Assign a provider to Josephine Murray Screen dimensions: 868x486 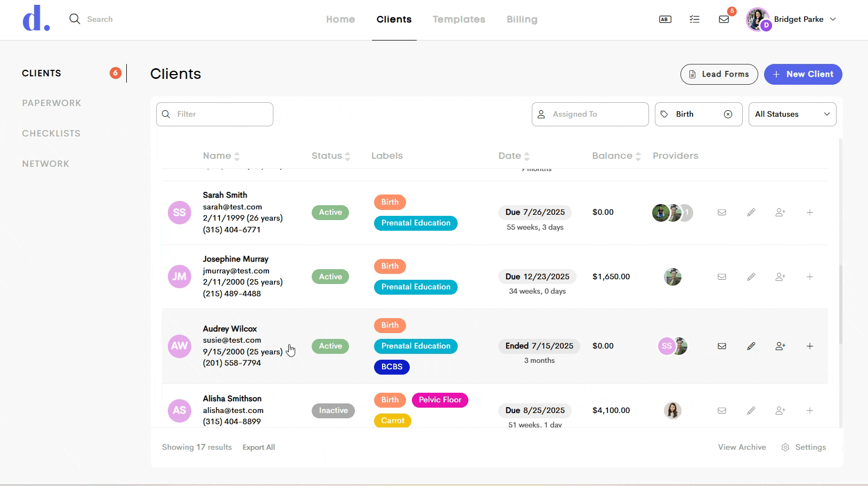pyautogui.click(x=781, y=277)
